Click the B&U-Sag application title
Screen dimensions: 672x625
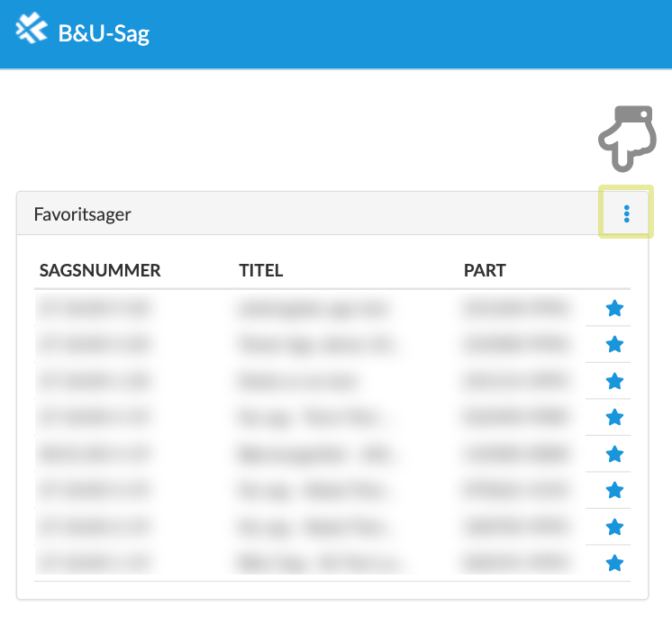[x=104, y=34]
